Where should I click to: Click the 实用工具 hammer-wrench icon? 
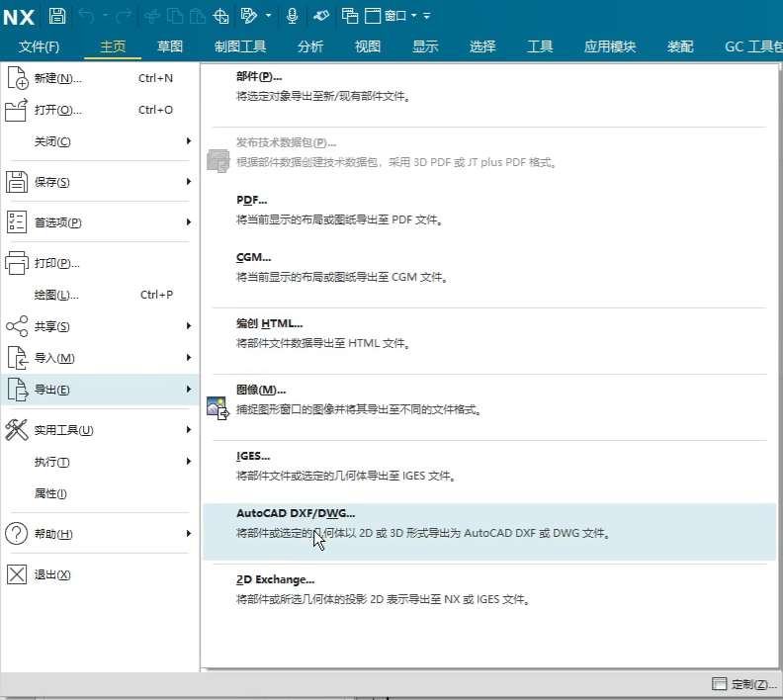pyautogui.click(x=17, y=430)
